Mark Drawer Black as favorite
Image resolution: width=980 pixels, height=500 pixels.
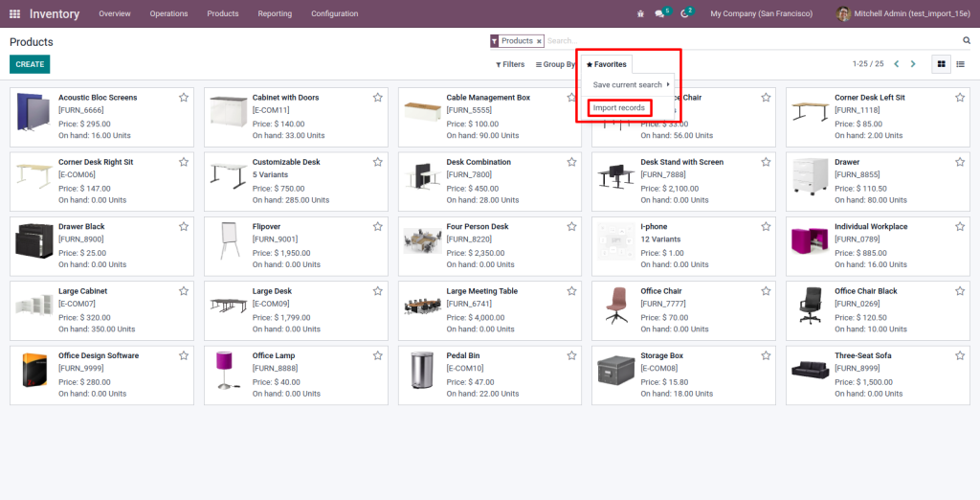pos(184,227)
